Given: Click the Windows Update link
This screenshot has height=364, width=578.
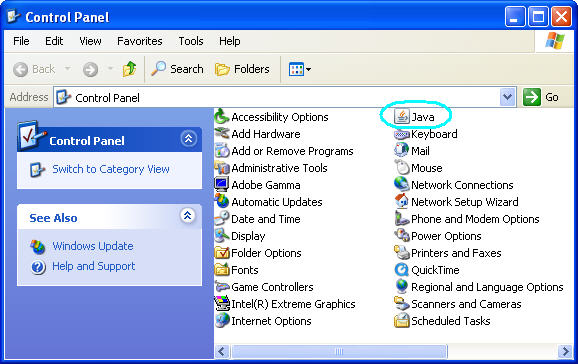Looking at the screenshot, I should (x=93, y=246).
